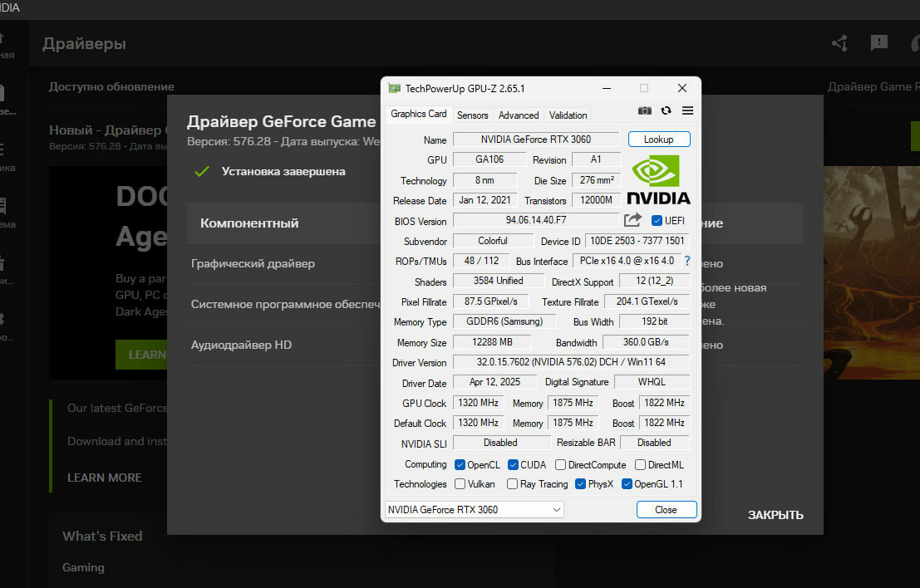Toggle the UEFI checkbox
Screen dimensions: 920x588
click(x=657, y=220)
